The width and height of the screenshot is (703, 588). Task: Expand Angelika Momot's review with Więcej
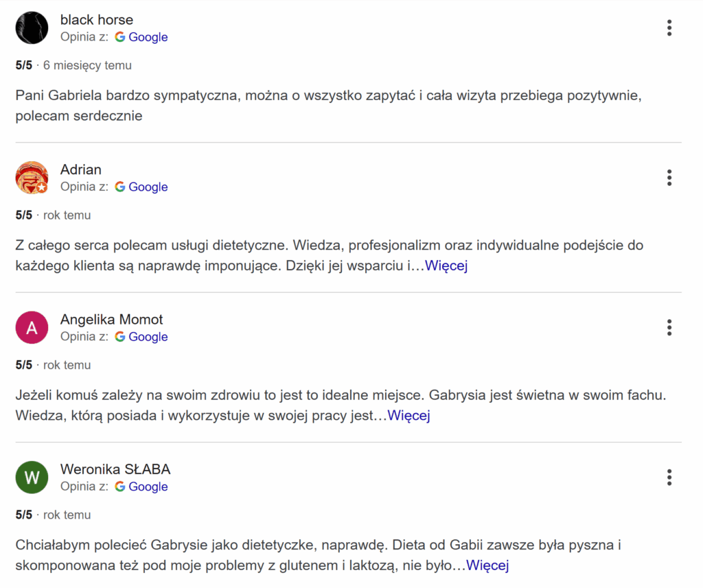pyautogui.click(x=408, y=415)
